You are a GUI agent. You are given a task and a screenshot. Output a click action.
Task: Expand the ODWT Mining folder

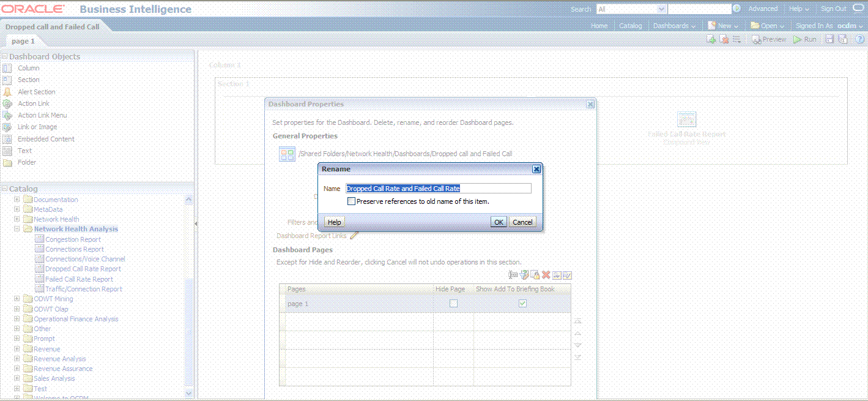(x=17, y=299)
